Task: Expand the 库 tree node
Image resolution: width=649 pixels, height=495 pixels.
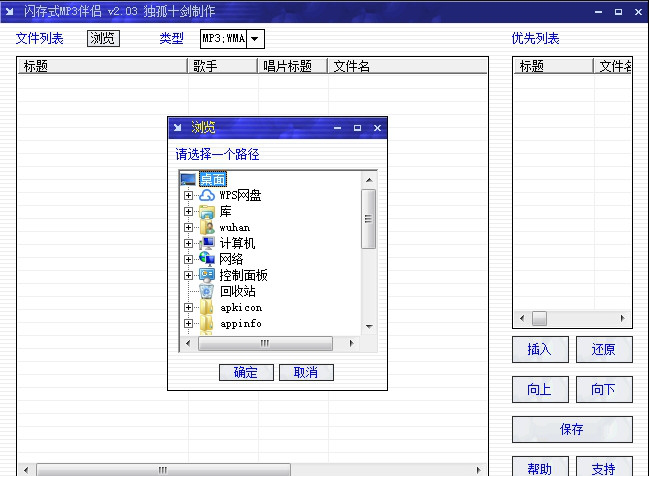Action: pyautogui.click(x=188, y=211)
